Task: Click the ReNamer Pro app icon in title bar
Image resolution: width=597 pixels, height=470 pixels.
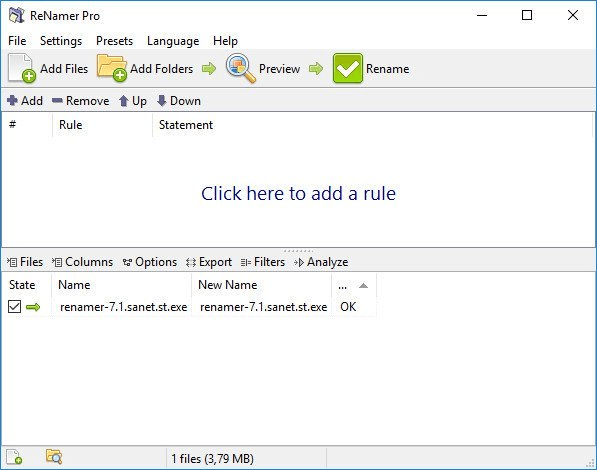Action: click(x=16, y=15)
